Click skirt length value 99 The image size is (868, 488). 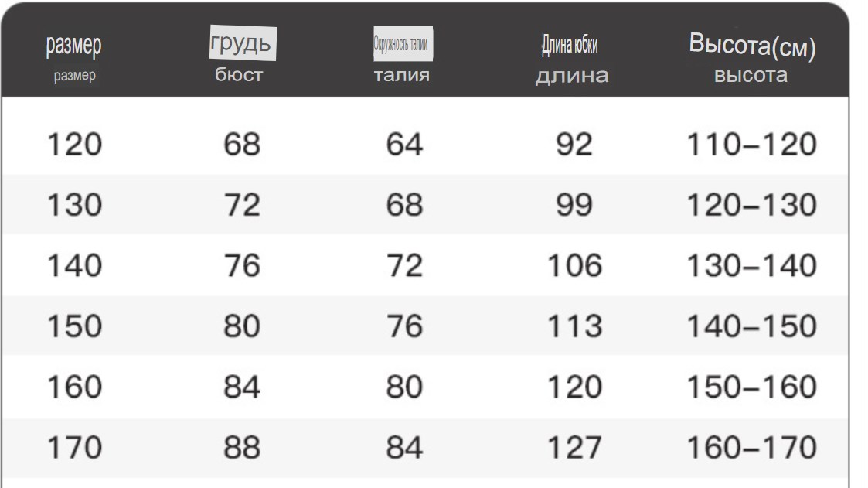[x=574, y=205]
